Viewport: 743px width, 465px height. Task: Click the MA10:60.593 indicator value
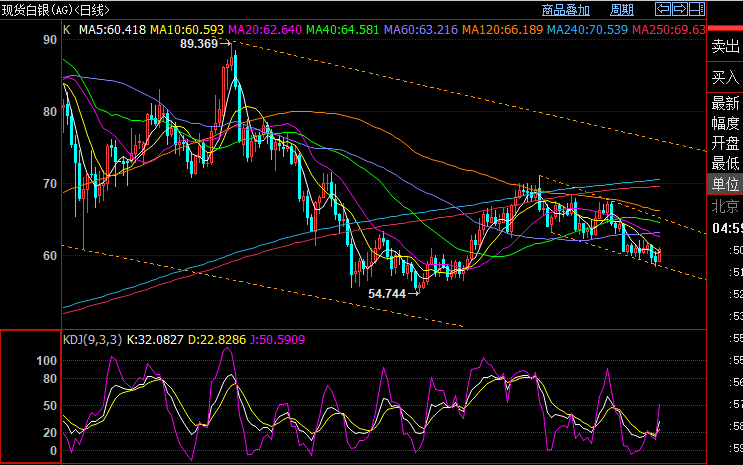click(x=187, y=29)
